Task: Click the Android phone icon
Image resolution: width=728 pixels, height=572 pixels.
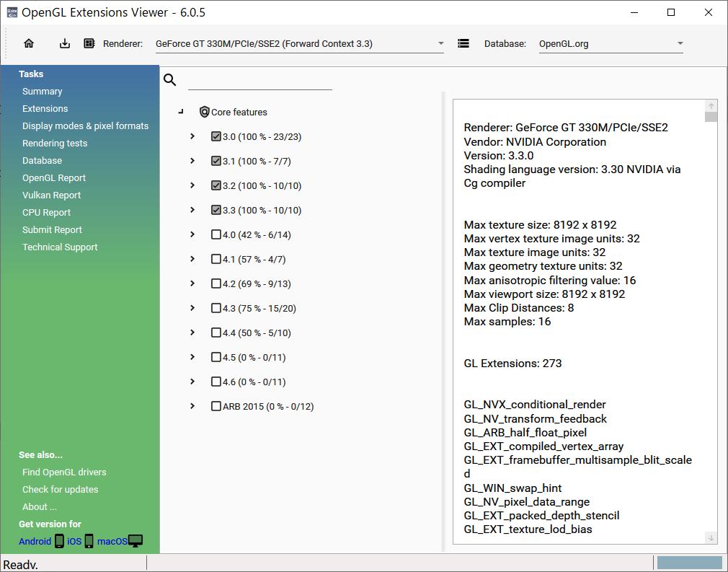Action: (59, 541)
